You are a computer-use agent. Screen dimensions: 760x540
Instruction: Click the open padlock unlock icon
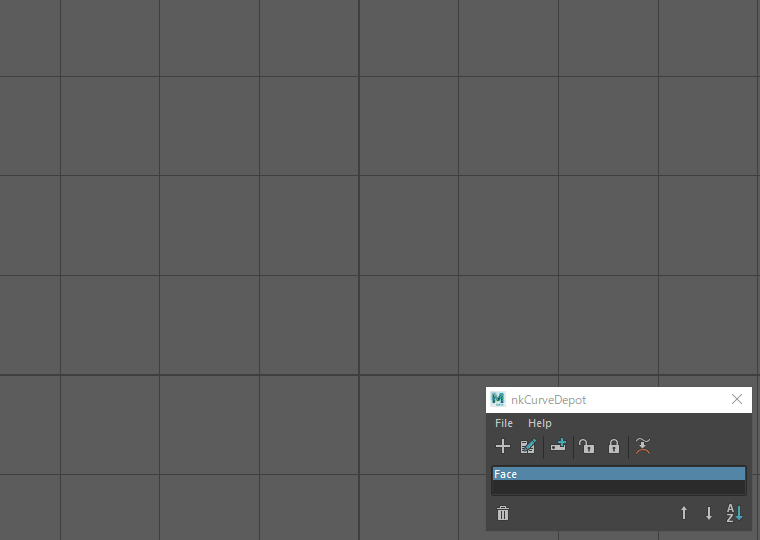(586, 446)
